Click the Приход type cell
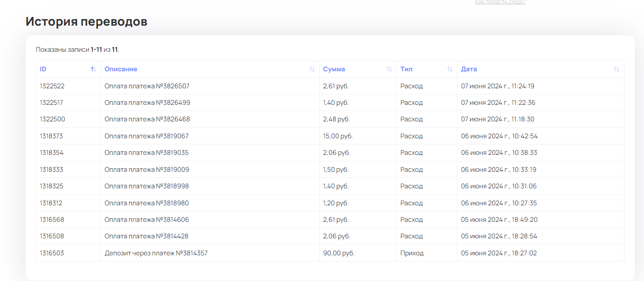This screenshot has height=281, width=644. [412, 253]
